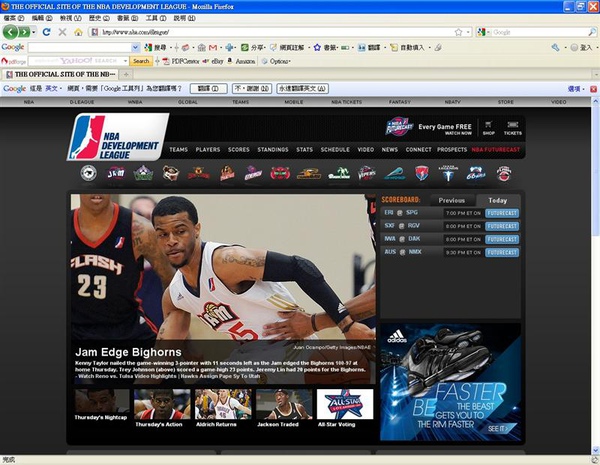Open the Maine Red Claws team logo

pos(280,173)
